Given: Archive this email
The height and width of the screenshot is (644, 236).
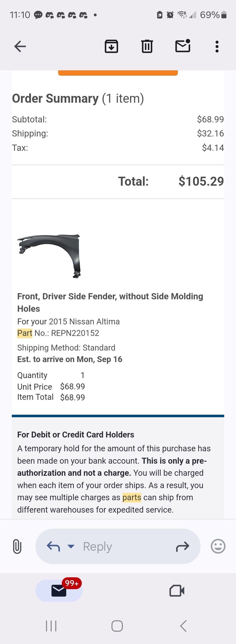Looking at the screenshot, I should [111, 46].
